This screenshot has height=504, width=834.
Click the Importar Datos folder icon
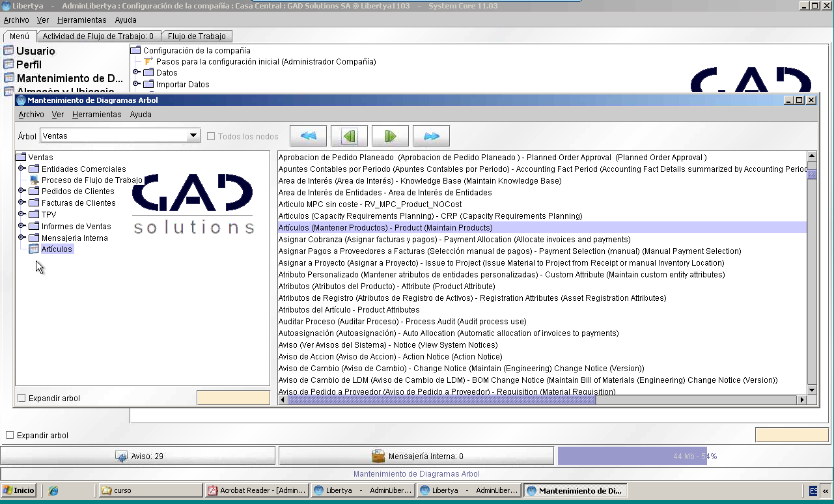click(x=148, y=85)
